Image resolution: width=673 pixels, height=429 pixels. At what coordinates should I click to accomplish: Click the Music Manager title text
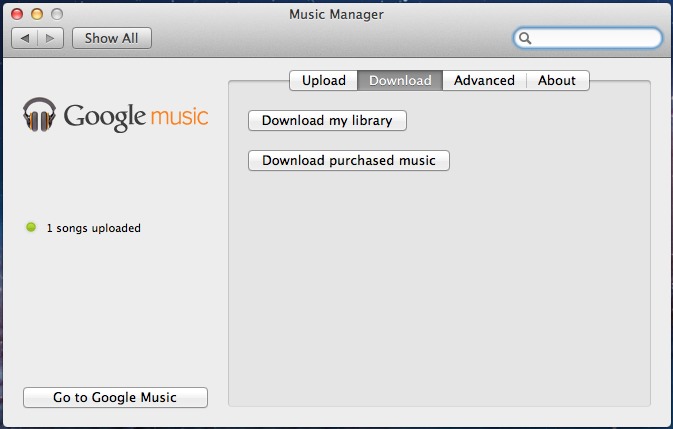(336, 15)
